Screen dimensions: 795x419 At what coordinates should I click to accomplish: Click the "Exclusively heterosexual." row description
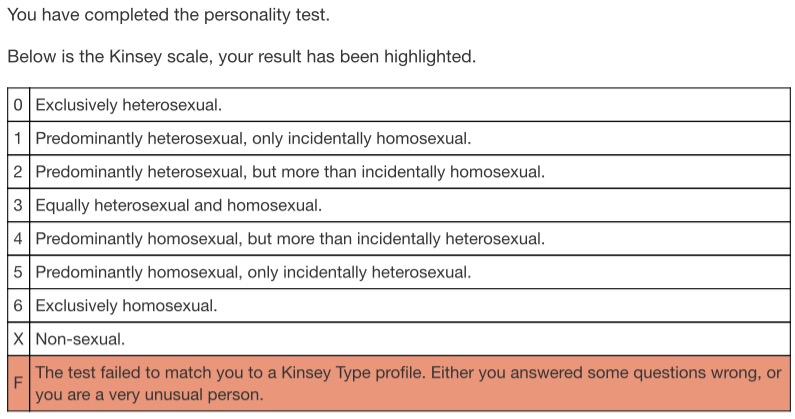coord(129,104)
